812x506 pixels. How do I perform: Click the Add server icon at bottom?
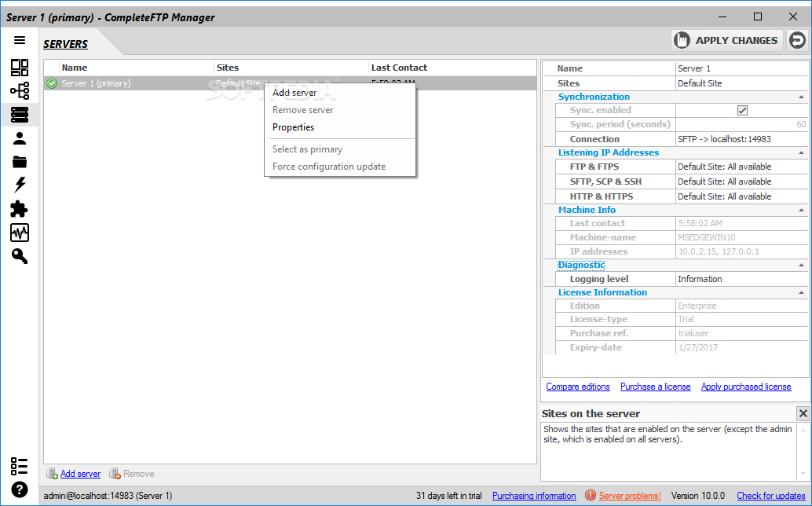coord(53,473)
